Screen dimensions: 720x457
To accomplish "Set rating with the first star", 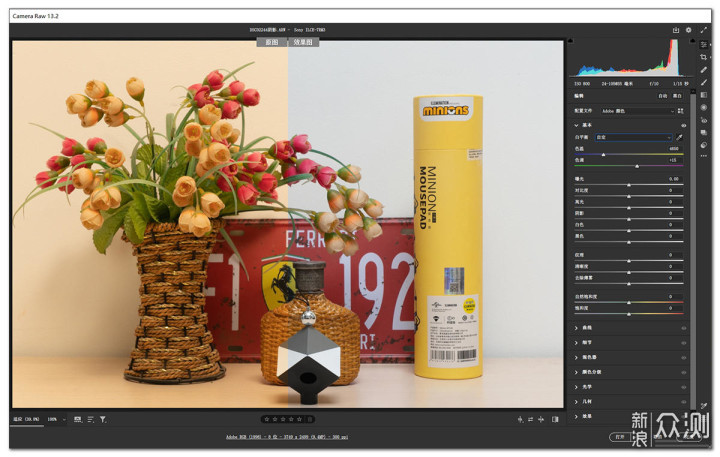I will [267, 419].
